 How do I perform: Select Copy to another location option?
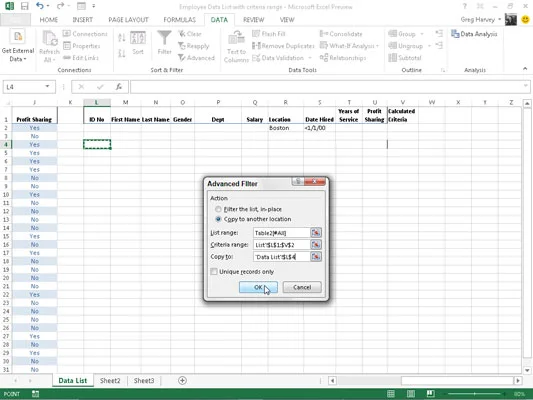point(218,219)
